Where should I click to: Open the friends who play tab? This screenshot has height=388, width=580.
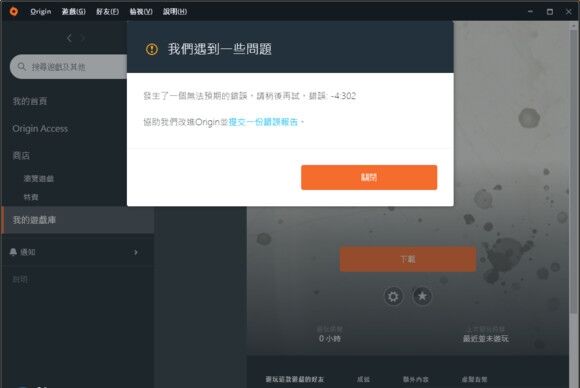[294, 379]
